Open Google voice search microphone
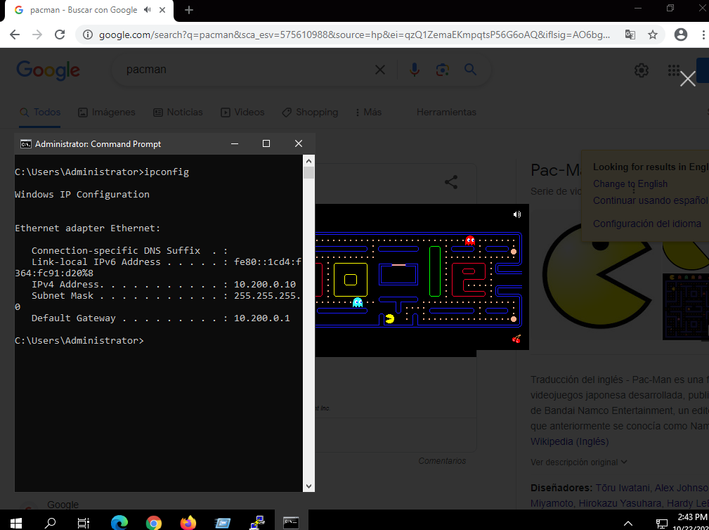 [414, 70]
